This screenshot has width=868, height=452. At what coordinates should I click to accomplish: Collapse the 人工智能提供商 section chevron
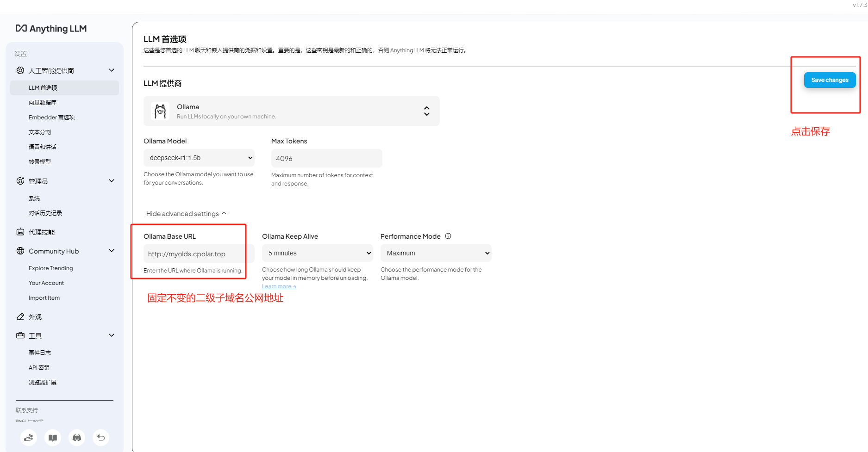pyautogui.click(x=112, y=70)
